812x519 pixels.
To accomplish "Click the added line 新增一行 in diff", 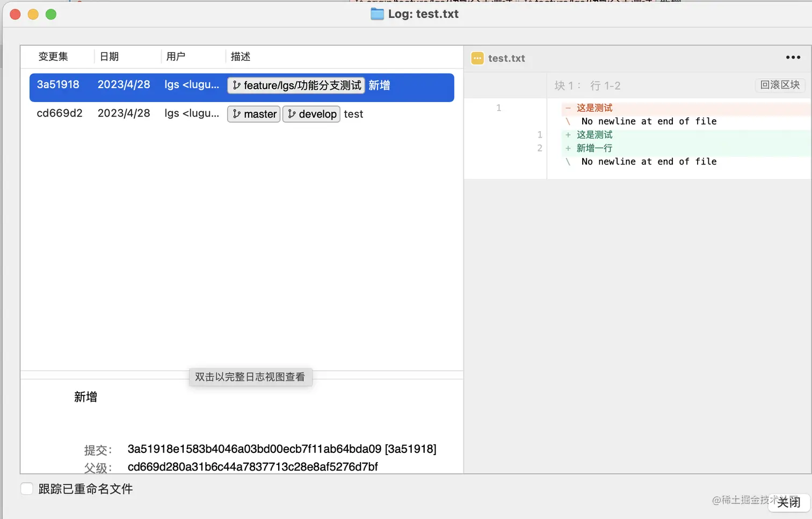I will pos(595,148).
